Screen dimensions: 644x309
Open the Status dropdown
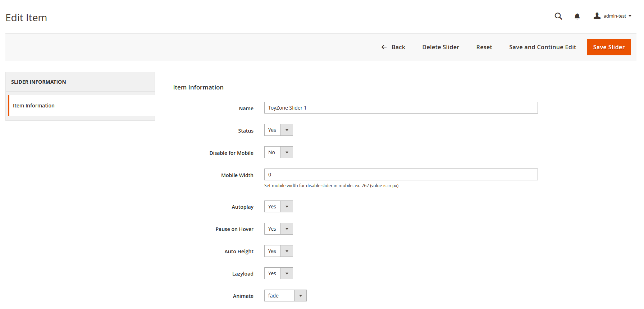[x=278, y=130]
